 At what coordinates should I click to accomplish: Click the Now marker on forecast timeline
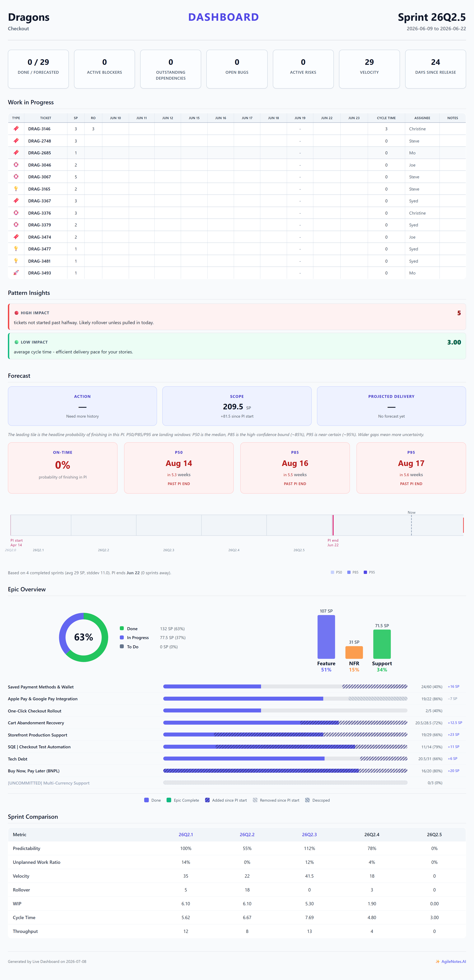tap(411, 525)
